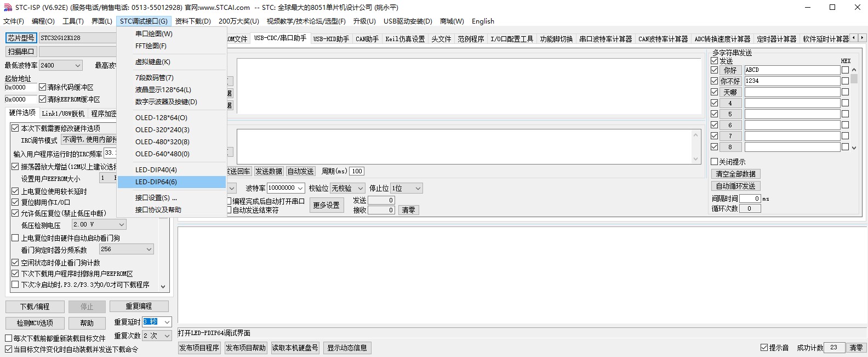The height and width of the screenshot is (357, 868).
Task: Select 7段数码管(7) menu item
Action: click(172, 78)
